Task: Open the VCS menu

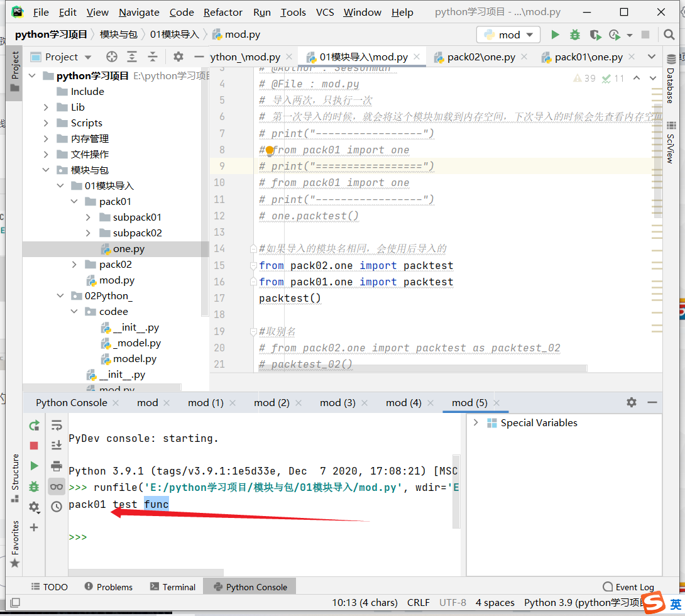Action: pos(325,12)
